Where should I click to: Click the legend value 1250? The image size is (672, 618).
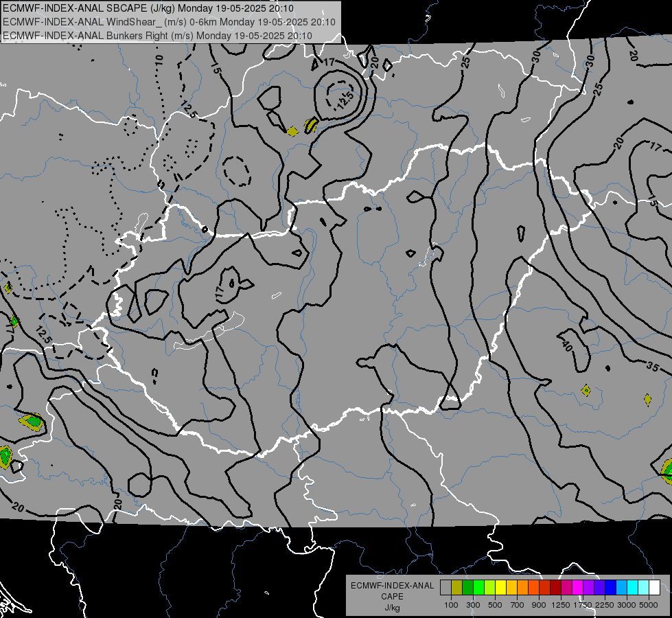(561, 605)
